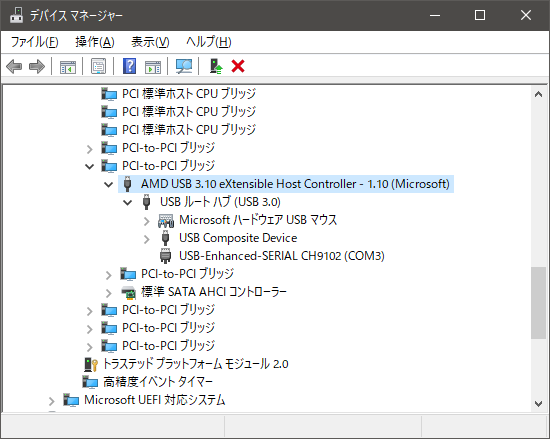The image size is (550, 439).
Task: Open the Properties toolbar icon
Action: 99,66
